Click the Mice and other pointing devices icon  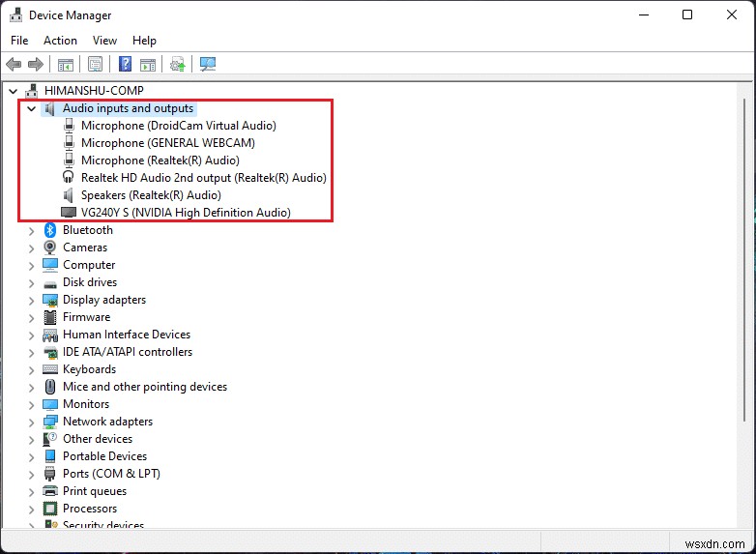pos(50,387)
